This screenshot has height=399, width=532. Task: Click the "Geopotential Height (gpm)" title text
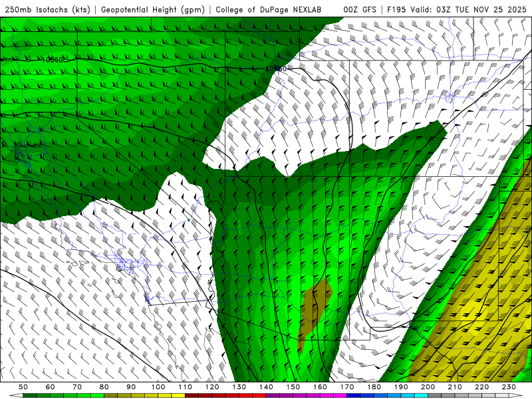click(x=153, y=10)
